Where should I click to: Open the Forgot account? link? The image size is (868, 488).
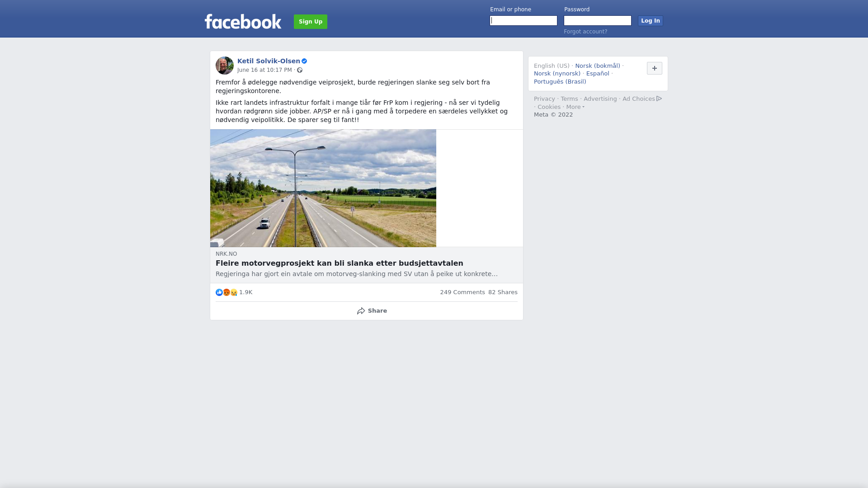585,32
